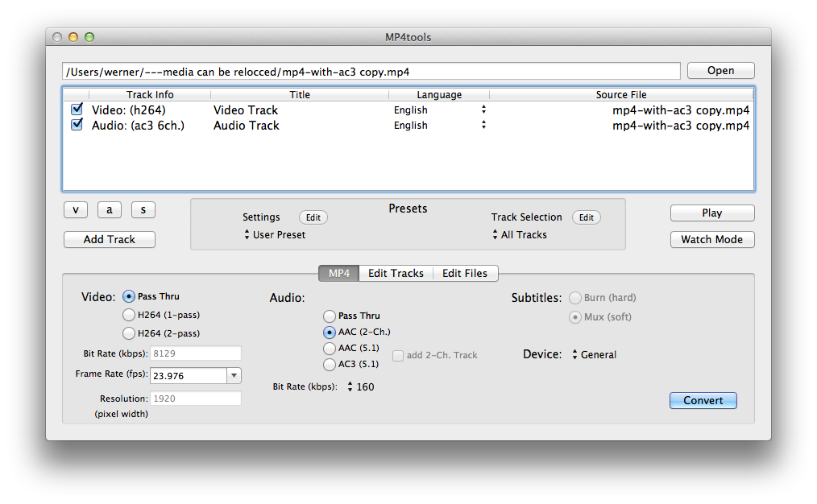Click the file path text field

tap(371, 72)
